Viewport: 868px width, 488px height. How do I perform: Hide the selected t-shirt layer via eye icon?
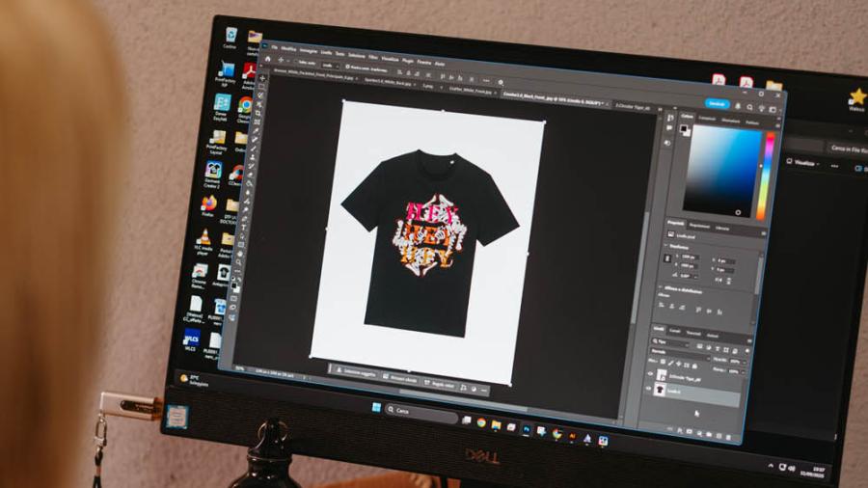tap(648, 389)
